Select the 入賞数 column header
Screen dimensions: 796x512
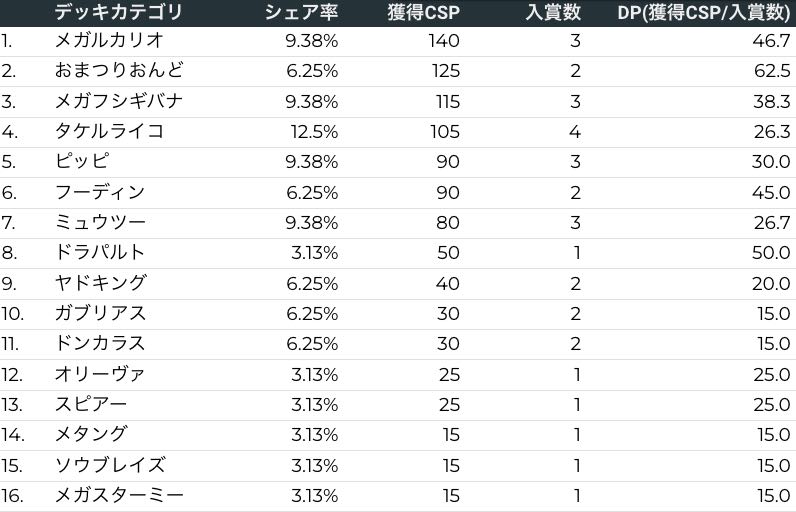[553, 12]
